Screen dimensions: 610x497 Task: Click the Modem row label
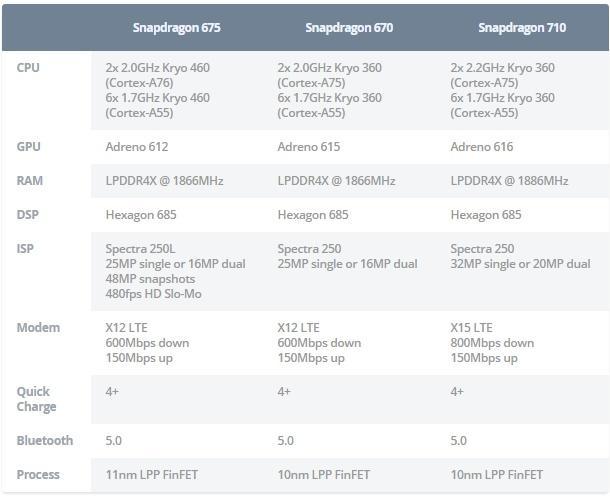pos(38,327)
